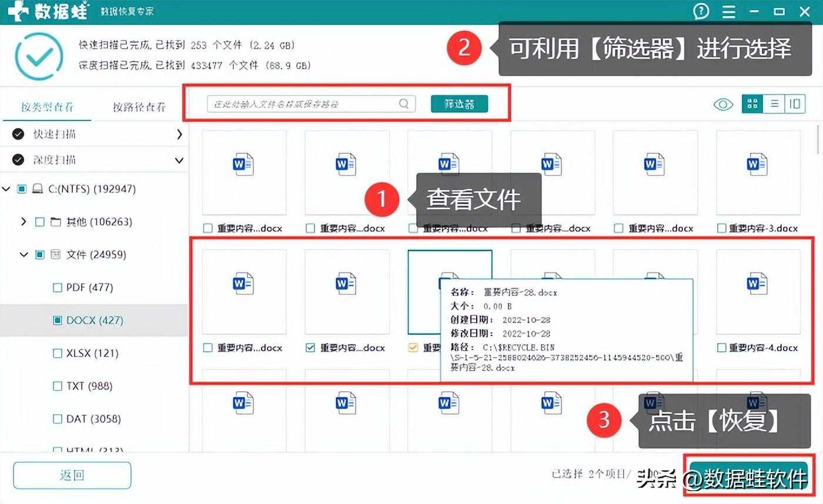Open the help question-mark icon
Image resolution: width=823 pixels, height=504 pixels.
[701, 11]
